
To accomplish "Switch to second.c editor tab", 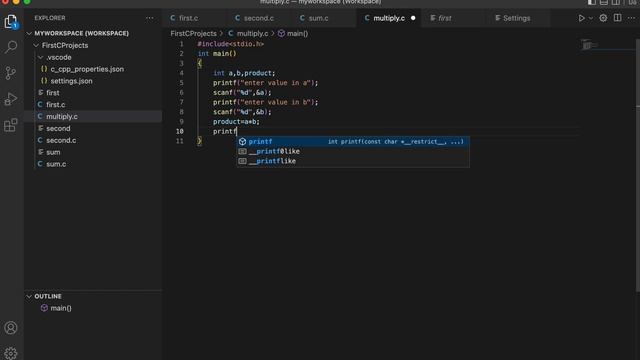I will tap(259, 18).
